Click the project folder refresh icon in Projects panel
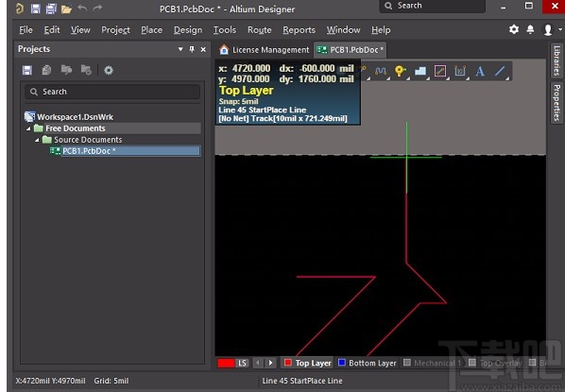The image size is (565, 392). coord(86,70)
